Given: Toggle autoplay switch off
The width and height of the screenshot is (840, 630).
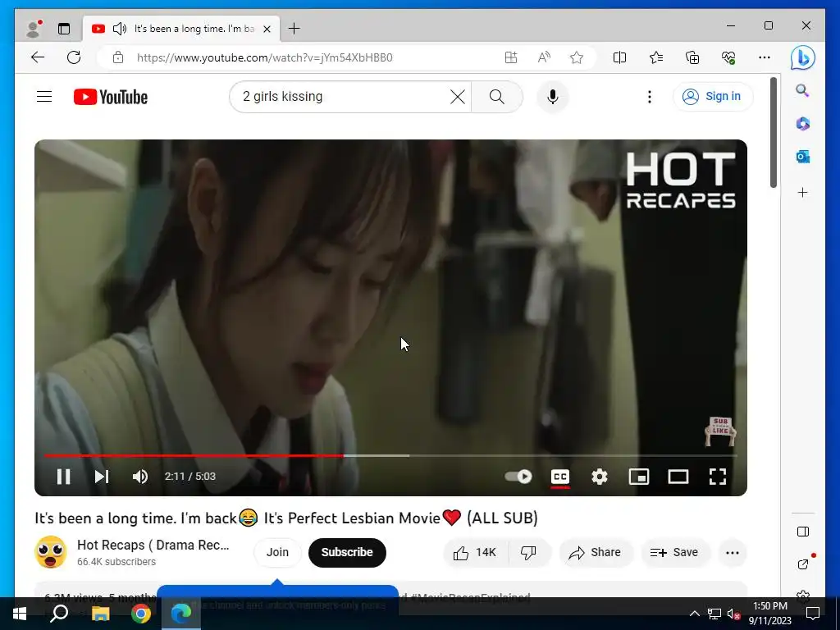Looking at the screenshot, I should (518, 477).
